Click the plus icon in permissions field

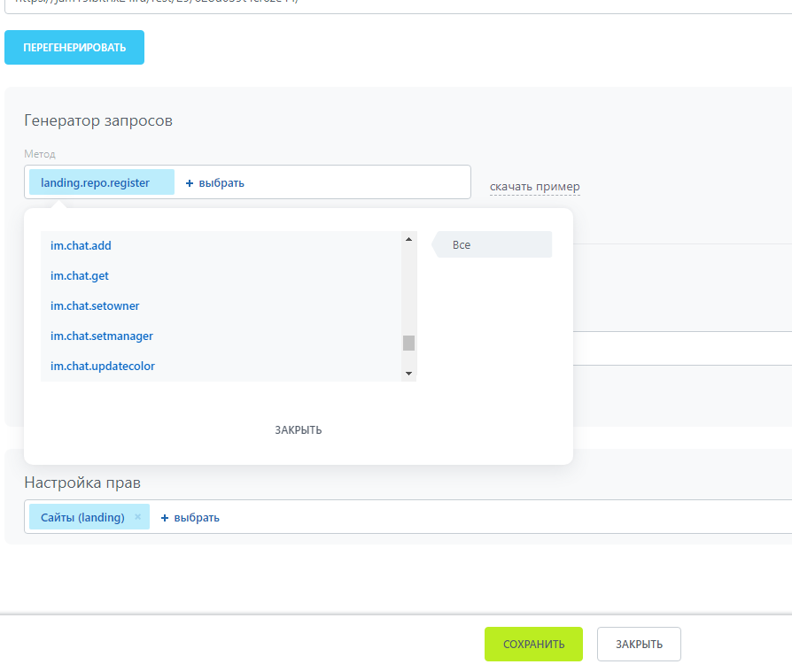[165, 518]
